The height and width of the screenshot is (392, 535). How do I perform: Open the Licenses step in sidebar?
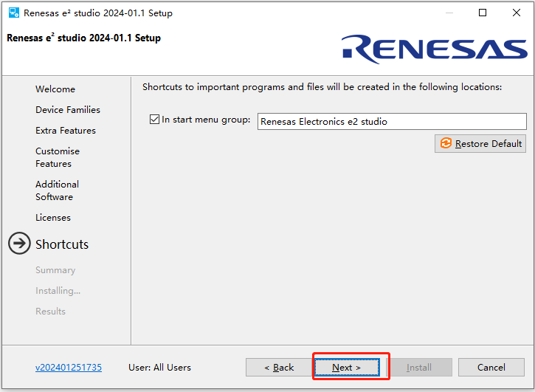coord(53,218)
